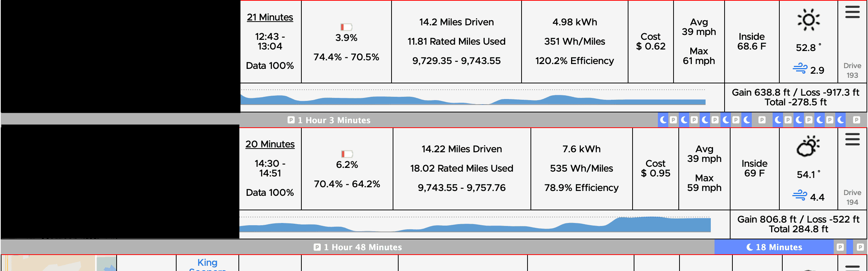The width and height of the screenshot is (868, 271).
Task: Click battery icon above 3.9%
Action: [346, 27]
